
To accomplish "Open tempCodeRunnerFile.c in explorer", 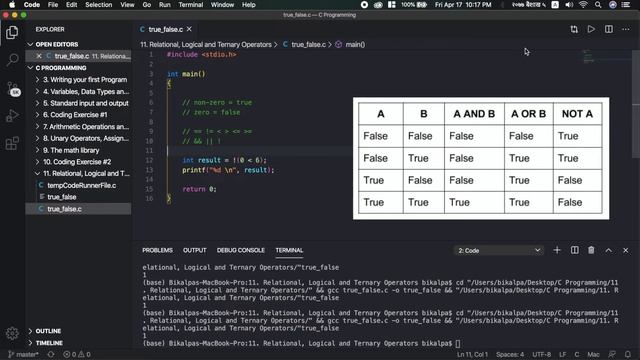I will tap(78, 185).
